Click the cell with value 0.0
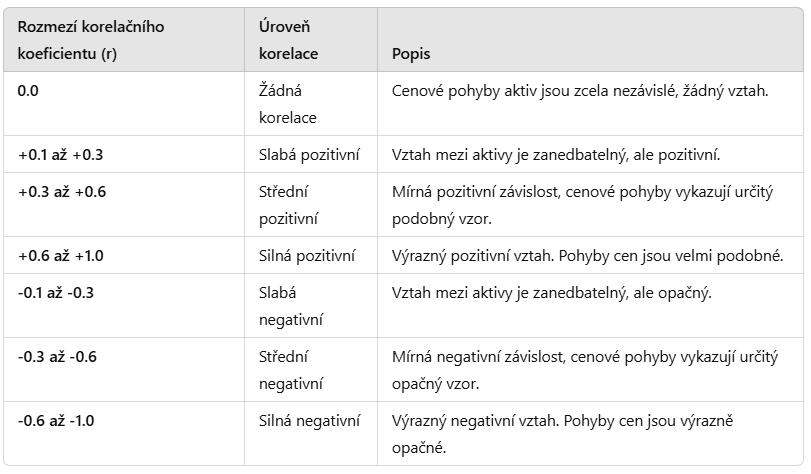The image size is (811, 474). [x=30, y=91]
